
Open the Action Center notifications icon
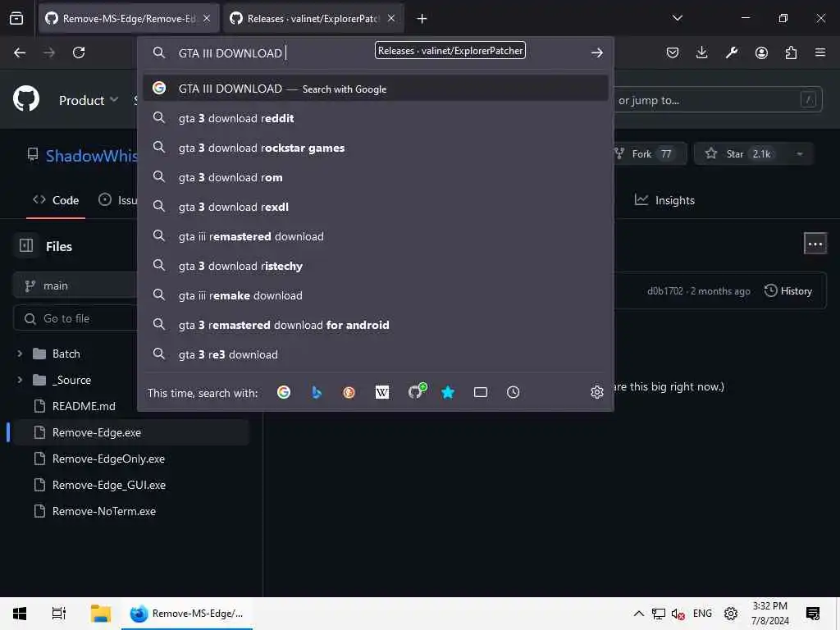pos(813,614)
